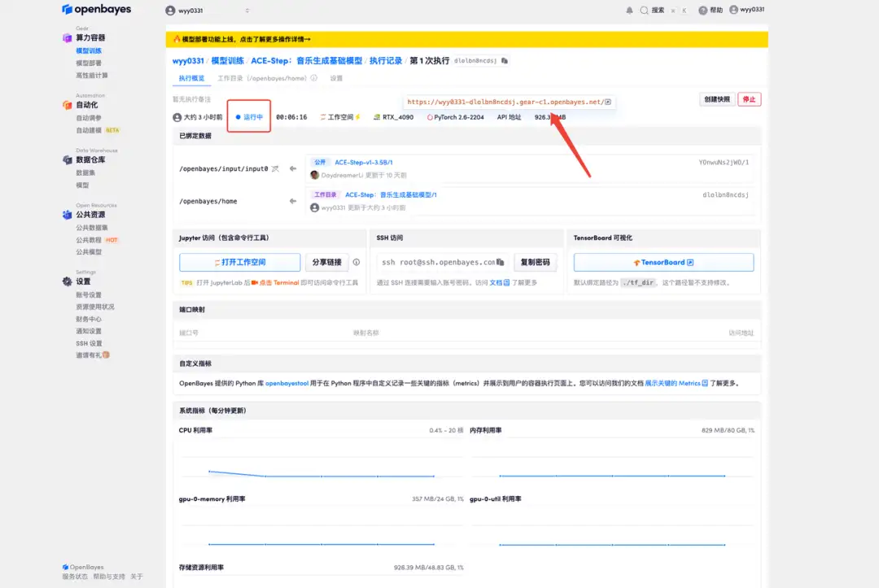This screenshot has height=588, width=879.
Task: Click the fire icon in yellow banner
Action: click(177, 39)
